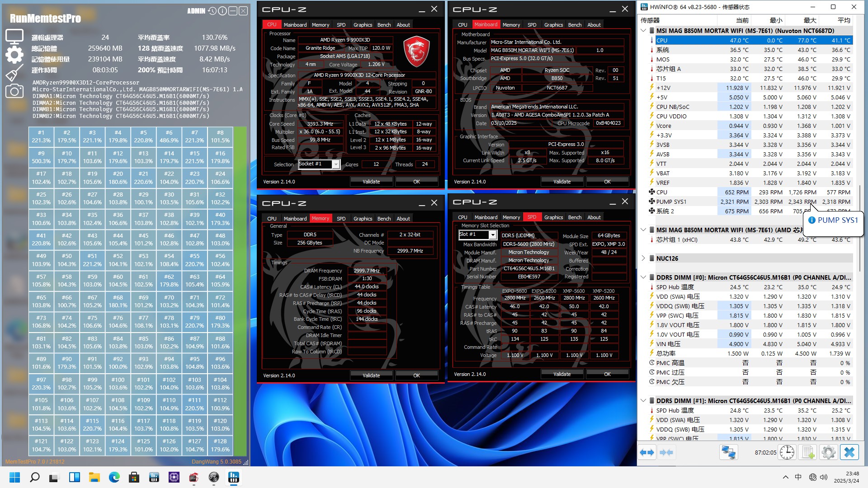Open RunMemtestPro settings gear icon
This screenshot has width=868, height=488.
[14, 55]
